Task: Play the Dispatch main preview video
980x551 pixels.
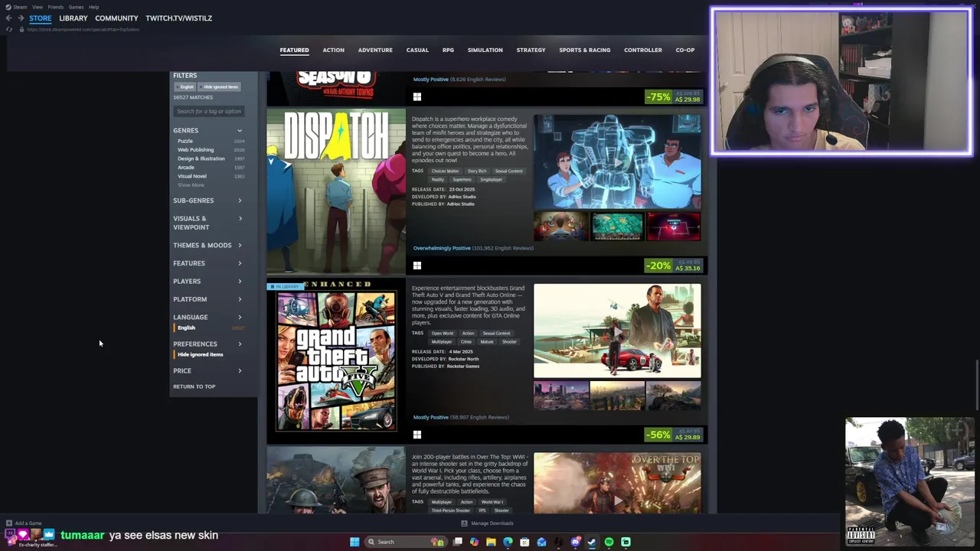Action: point(617,162)
